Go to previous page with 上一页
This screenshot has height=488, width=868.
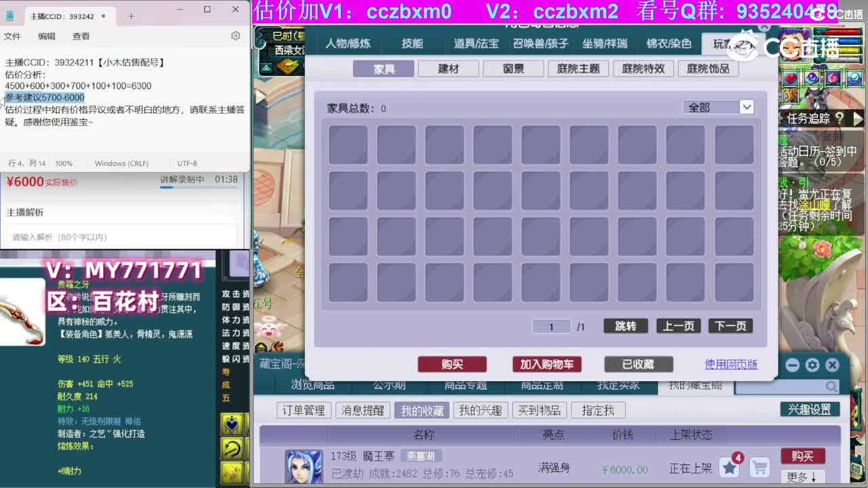pos(679,327)
